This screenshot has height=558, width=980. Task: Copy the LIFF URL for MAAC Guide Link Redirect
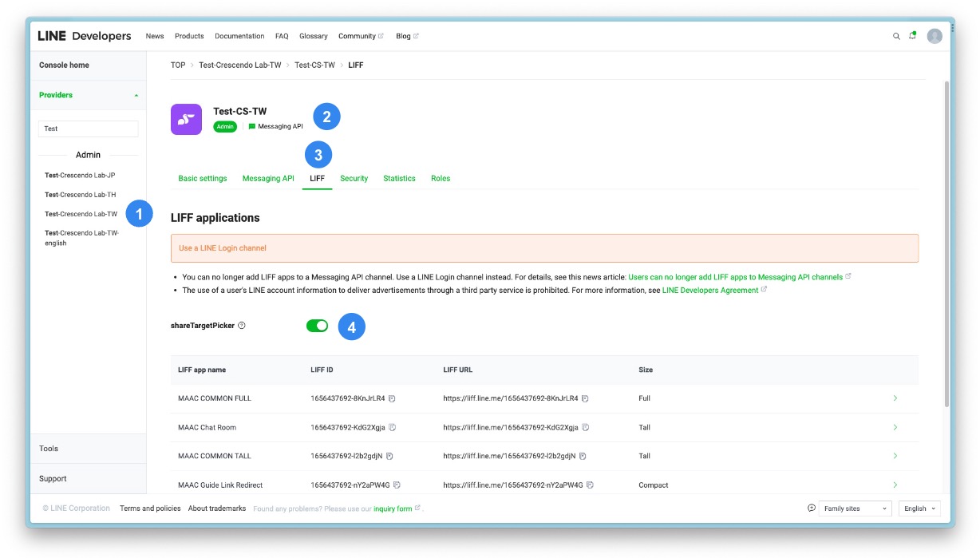[590, 485]
